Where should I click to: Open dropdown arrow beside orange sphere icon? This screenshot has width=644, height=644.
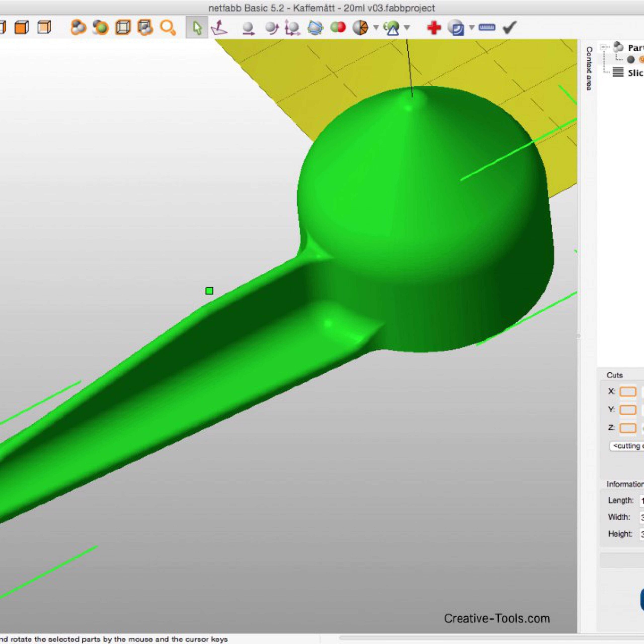click(x=376, y=27)
